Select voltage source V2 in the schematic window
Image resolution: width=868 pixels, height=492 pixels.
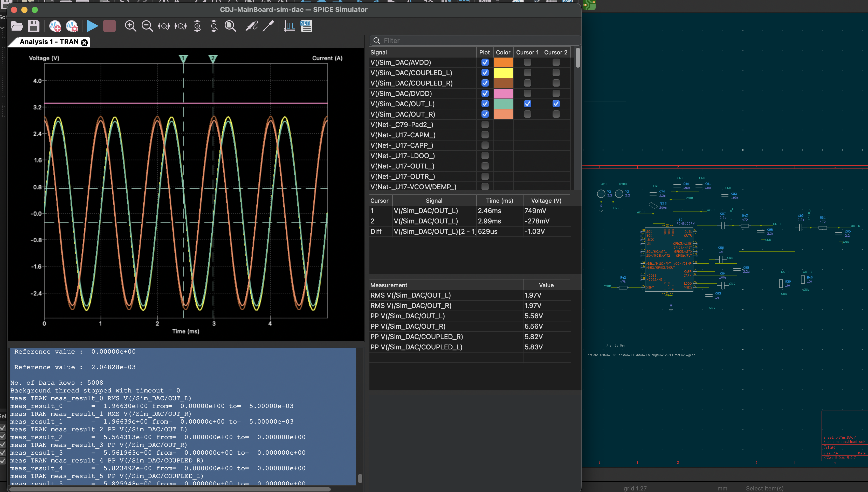pos(601,194)
